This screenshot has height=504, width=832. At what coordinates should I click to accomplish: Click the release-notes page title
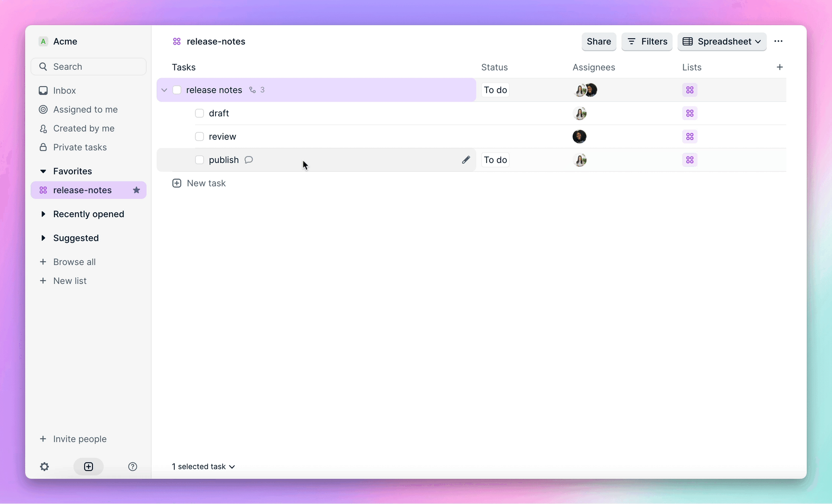tap(216, 41)
